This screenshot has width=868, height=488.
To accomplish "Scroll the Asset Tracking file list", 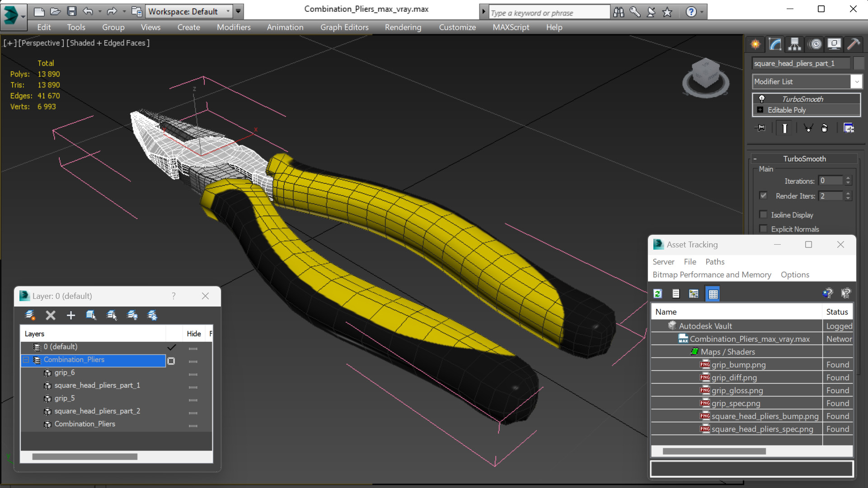I will [x=713, y=451].
